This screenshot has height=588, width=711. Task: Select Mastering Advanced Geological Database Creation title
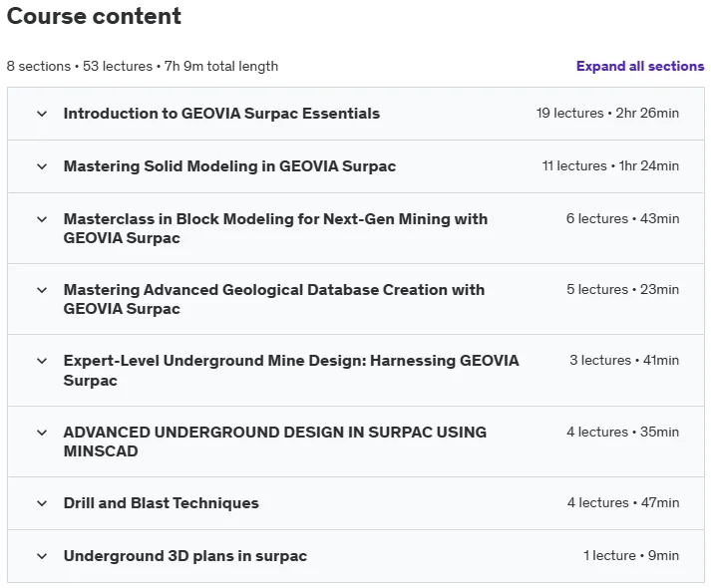coord(274,299)
